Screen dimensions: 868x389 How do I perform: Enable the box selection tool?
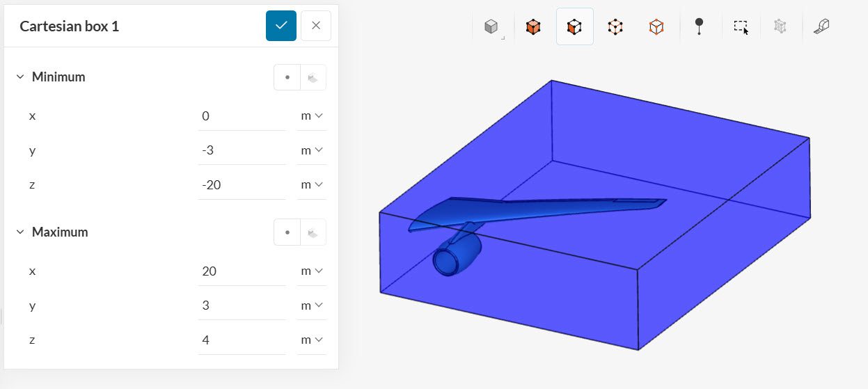(x=741, y=27)
